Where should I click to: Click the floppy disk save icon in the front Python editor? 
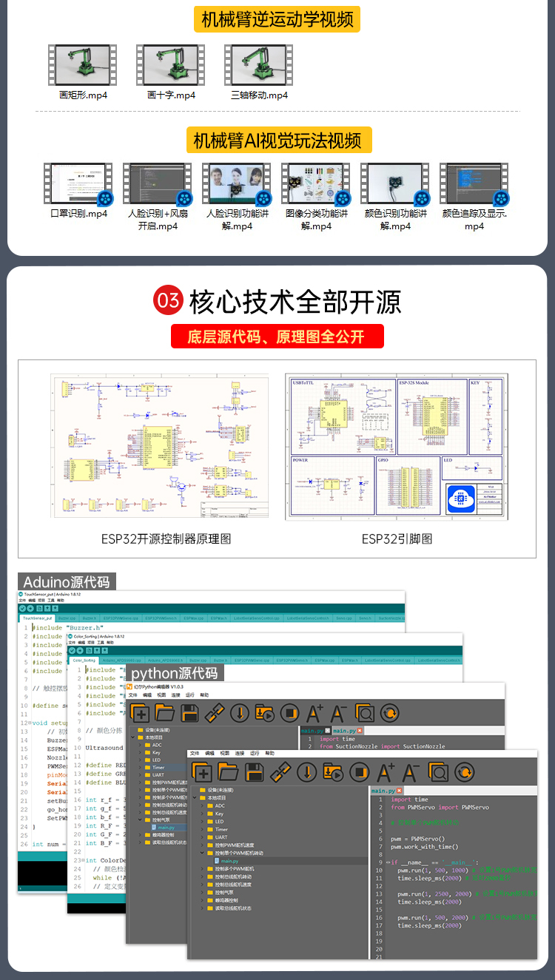click(x=255, y=773)
